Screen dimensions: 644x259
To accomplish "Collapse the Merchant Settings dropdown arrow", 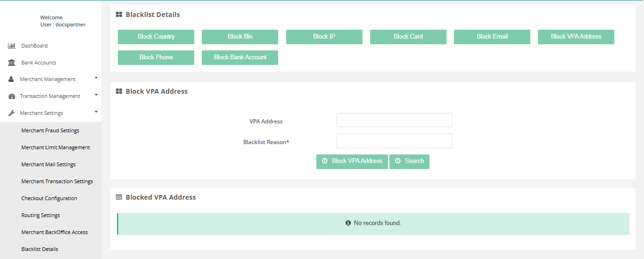I will coord(96,112).
